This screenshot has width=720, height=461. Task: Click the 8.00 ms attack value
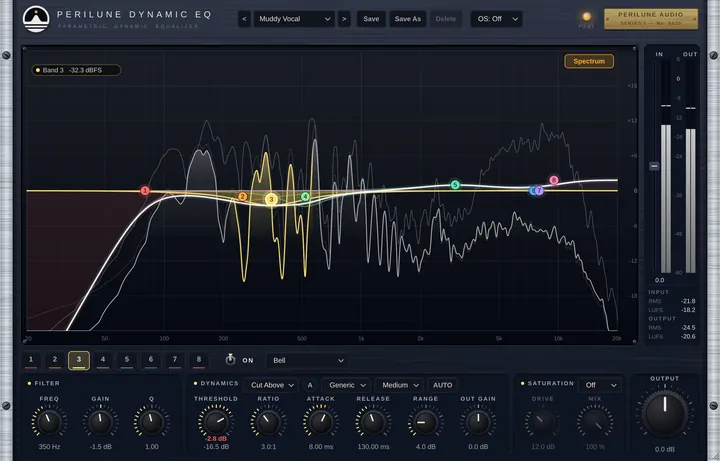(x=321, y=447)
